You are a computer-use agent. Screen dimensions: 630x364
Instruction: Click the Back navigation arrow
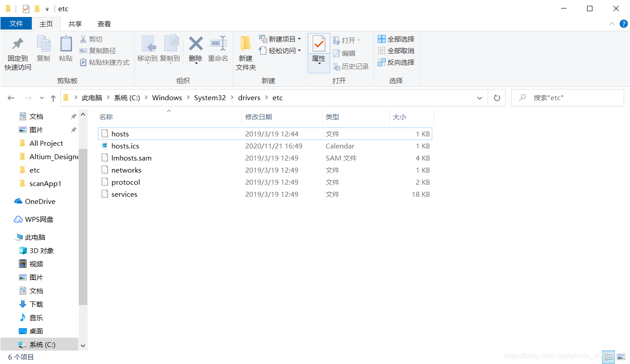pos(11,98)
